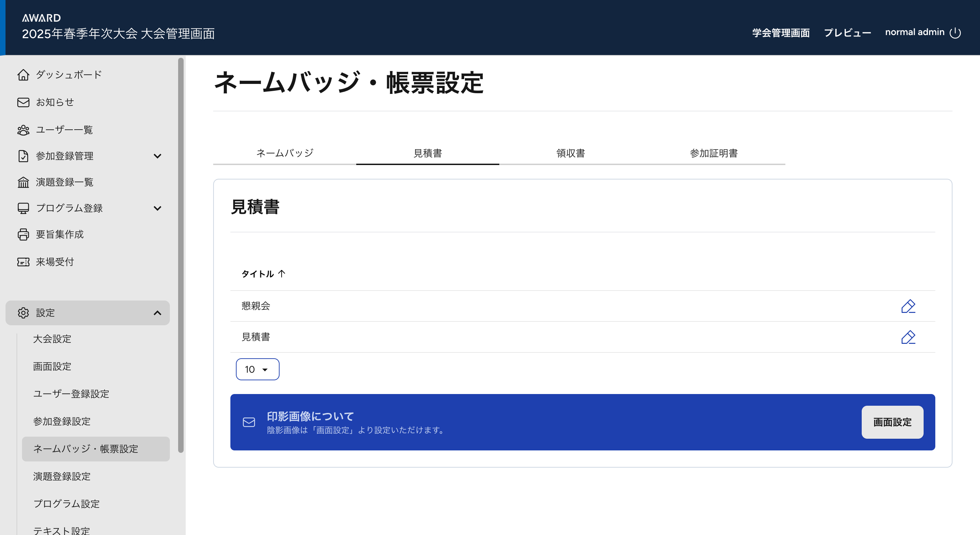Click the envelope icon next to お知らせ

pyautogui.click(x=23, y=102)
